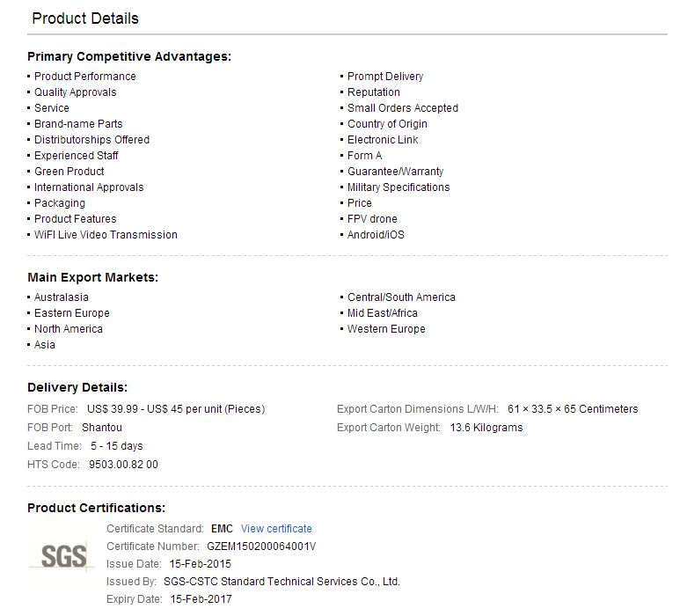Select the Shantou FOB port value
Screen dimensions: 680x616
(102, 428)
